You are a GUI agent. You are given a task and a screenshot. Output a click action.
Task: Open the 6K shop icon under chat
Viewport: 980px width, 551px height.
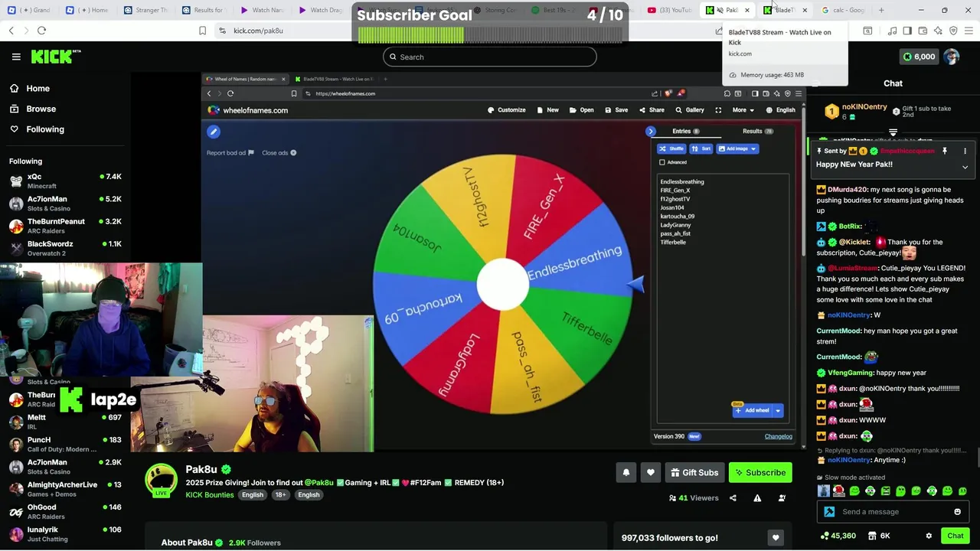point(879,536)
